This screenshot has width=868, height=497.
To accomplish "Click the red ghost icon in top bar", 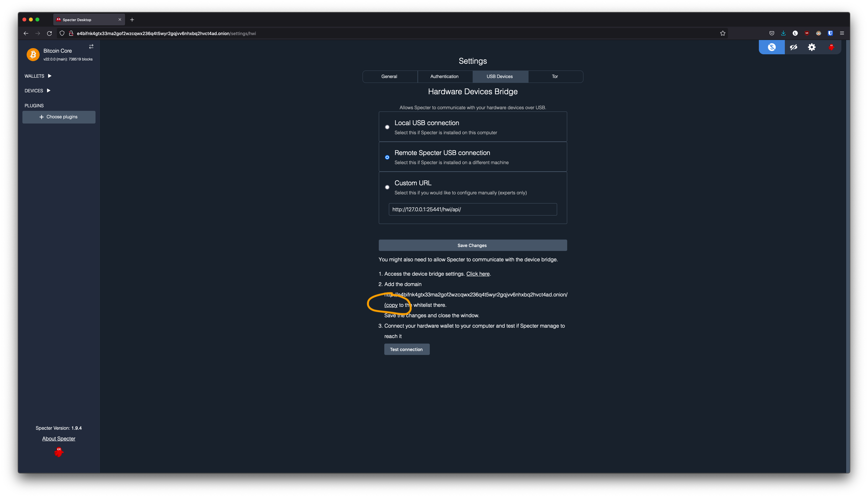I will (x=831, y=47).
